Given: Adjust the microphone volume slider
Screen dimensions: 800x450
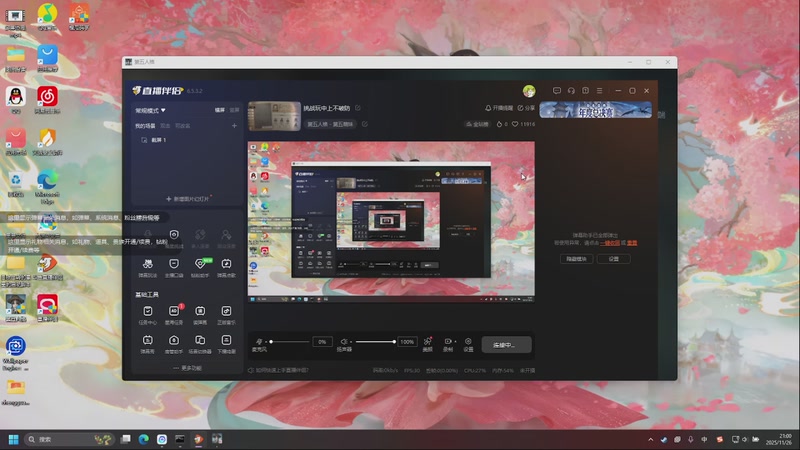Looking at the screenshot, I should click(289, 342).
